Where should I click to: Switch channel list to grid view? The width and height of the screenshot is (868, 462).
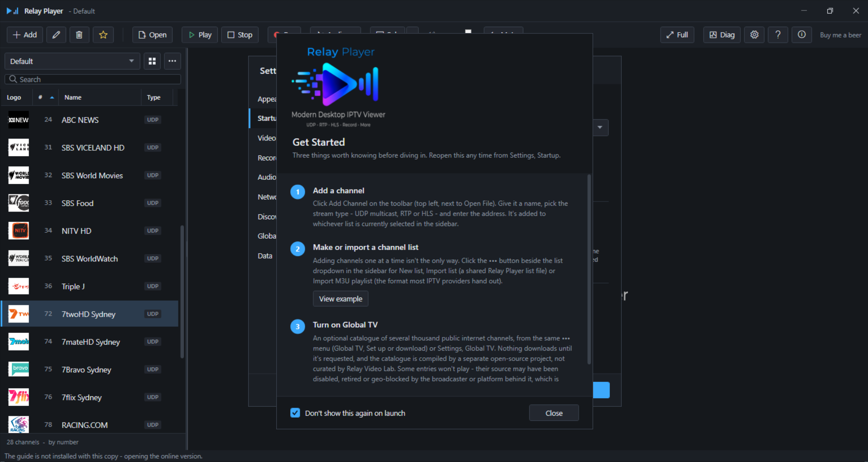pos(152,61)
